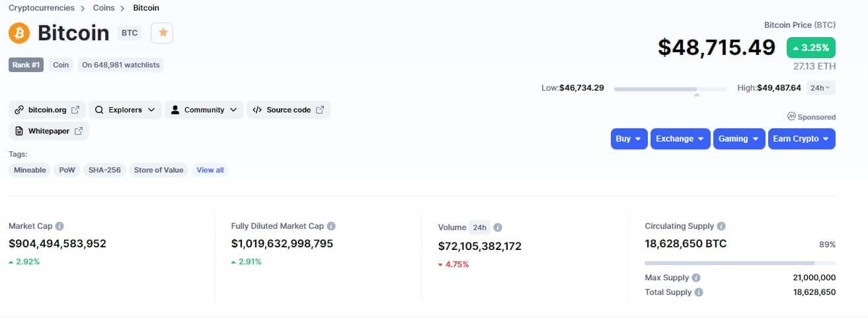Go to Cryptocurrencies breadcrumb
The image size is (868, 322).
point(42,8)
